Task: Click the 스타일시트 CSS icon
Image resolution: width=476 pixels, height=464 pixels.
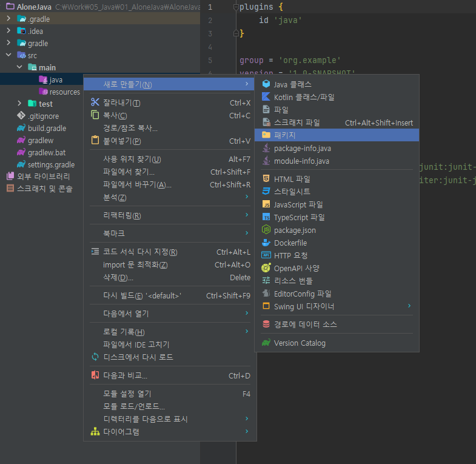Action: (266, 191)
